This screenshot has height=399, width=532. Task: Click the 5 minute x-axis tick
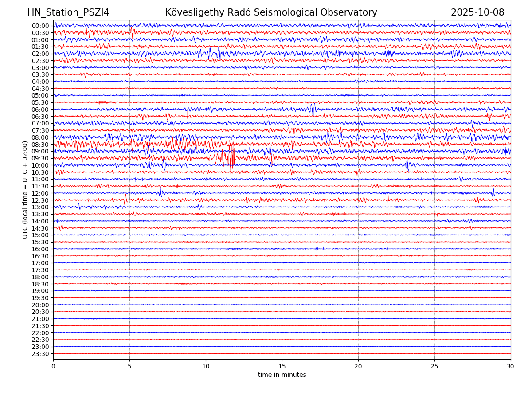click(x=129, y=367)
